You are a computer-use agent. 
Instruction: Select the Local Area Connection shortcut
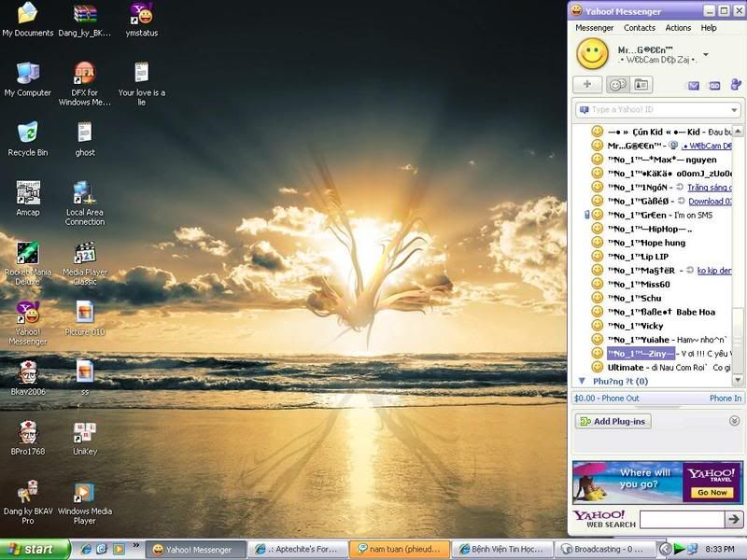point(85,203)
